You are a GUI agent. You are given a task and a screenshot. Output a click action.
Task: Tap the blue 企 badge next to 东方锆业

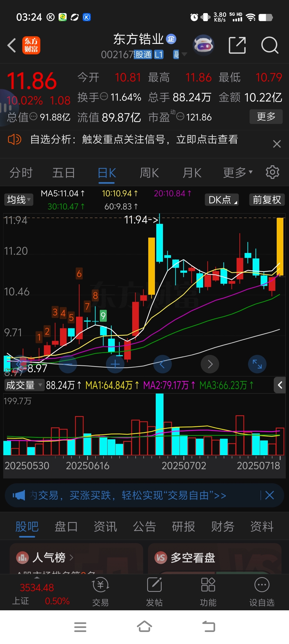pyautogui.click(x=171, y=39)
